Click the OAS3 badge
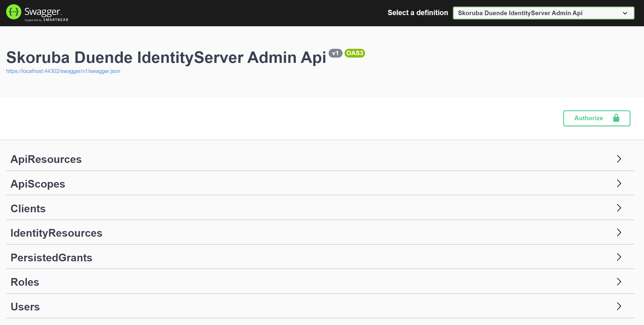This screenshot has height=325, width=644. (355, 53)
